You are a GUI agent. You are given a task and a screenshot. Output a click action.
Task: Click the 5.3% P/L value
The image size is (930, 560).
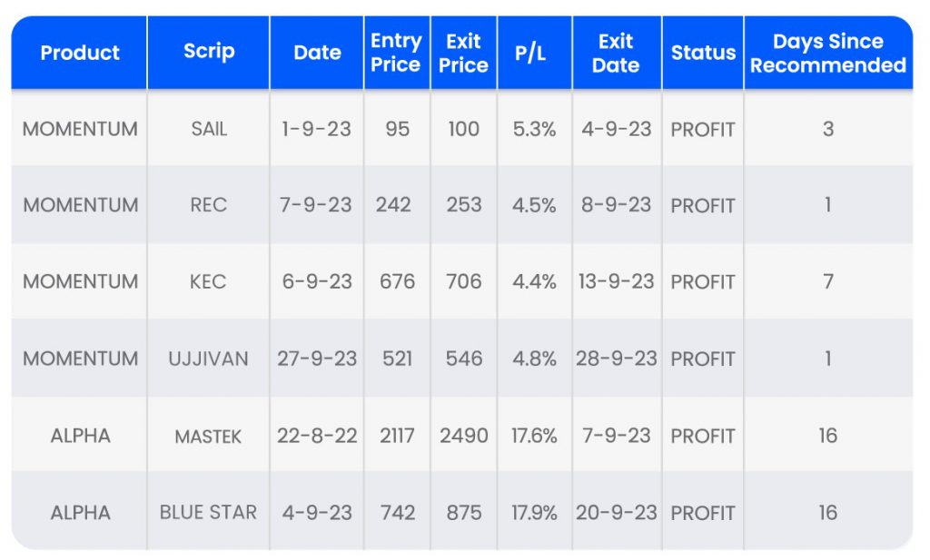534,129
